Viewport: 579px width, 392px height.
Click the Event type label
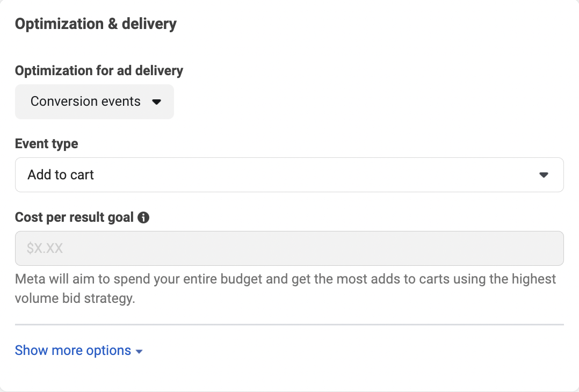pyautogui.click(x=47, y=143)
